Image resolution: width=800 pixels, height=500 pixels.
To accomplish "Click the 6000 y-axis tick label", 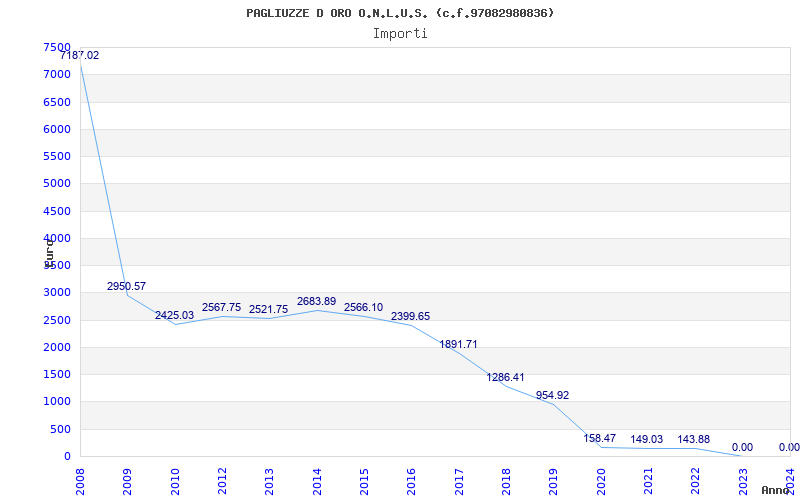I will point(57,130).
